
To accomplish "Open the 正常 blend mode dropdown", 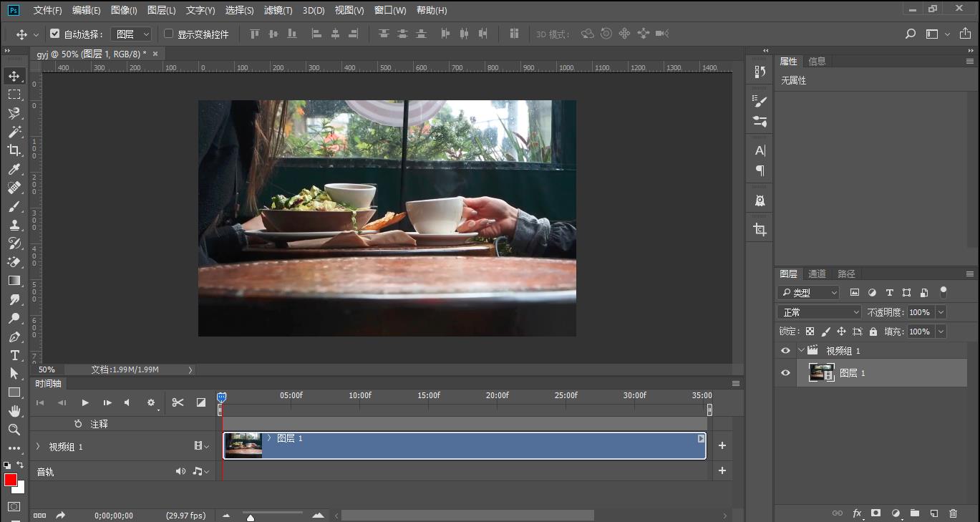I will coord(820,312).
